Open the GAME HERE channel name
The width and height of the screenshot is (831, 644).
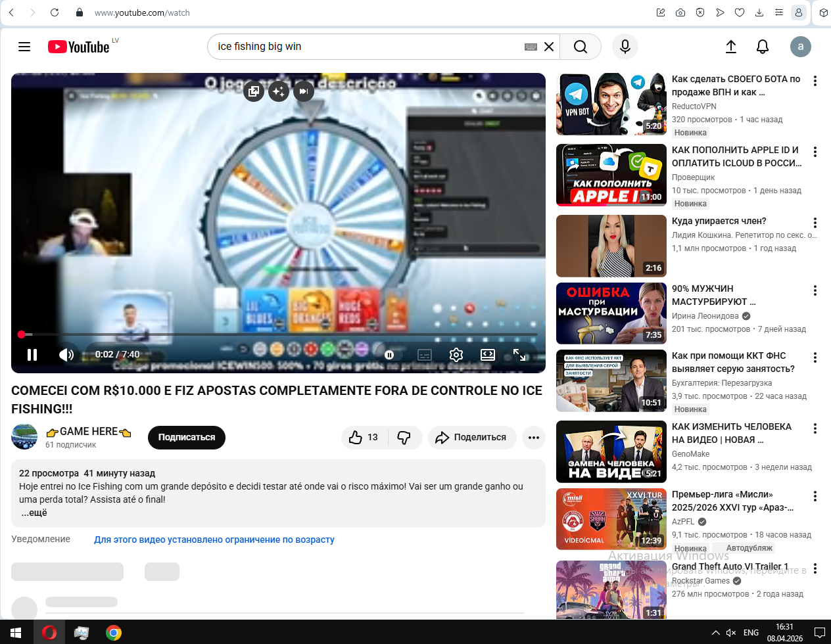coord(89,432)
